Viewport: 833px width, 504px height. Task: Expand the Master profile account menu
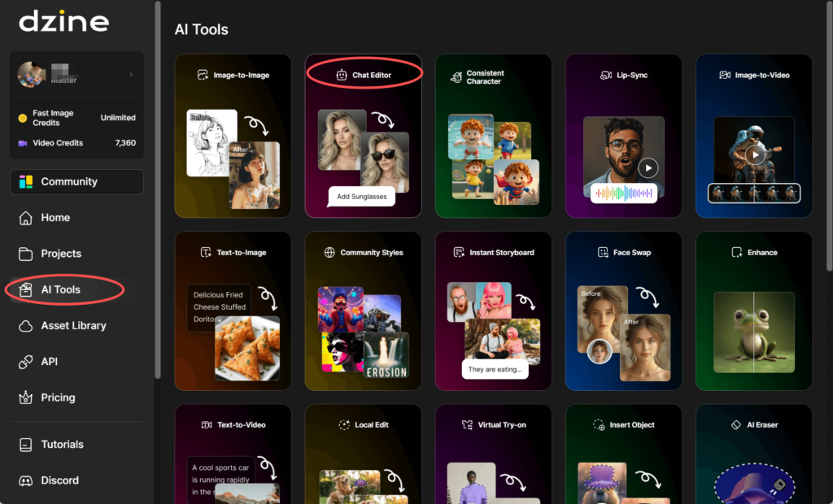coord(77,76)
